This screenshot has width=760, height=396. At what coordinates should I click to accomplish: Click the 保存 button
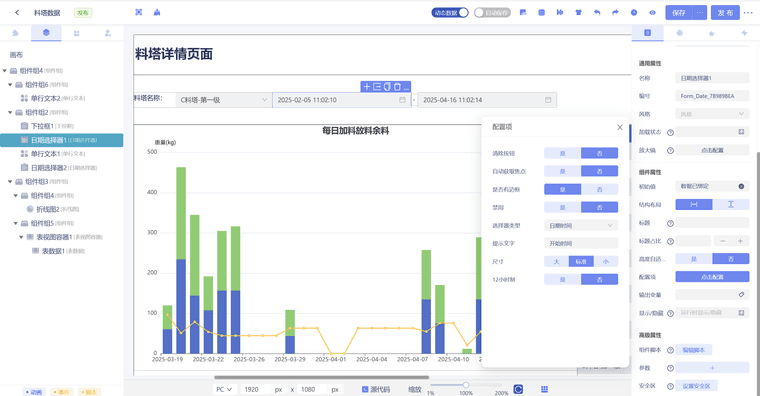click(x=679, y=13)
